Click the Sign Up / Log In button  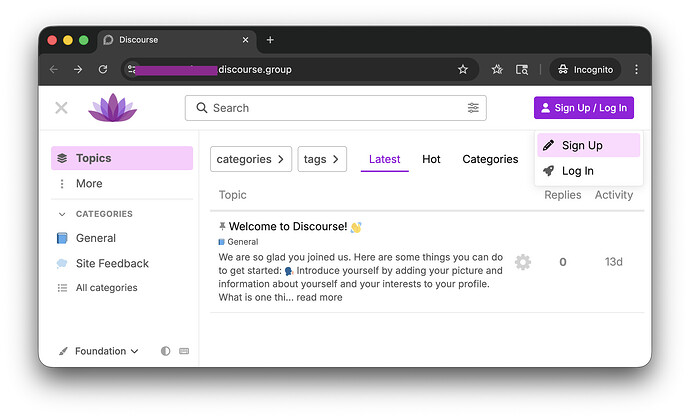[584, 108]
